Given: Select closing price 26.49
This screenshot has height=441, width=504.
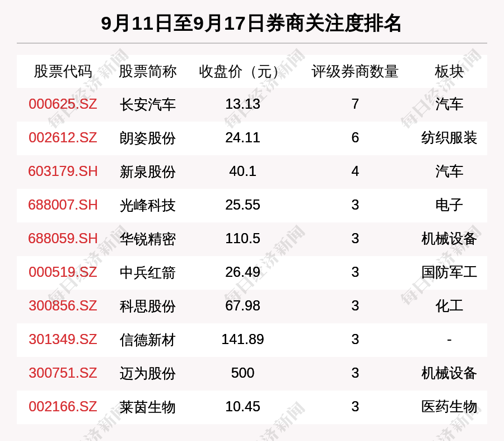Looking at the screenshot, I should (242, 272).
